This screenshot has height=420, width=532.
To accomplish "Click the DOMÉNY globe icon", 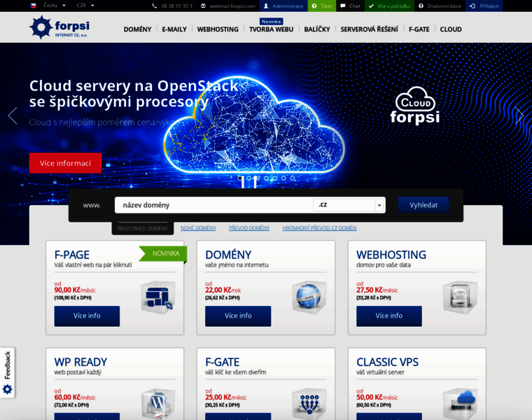I will pyautogui.click(x=309, y=297).
